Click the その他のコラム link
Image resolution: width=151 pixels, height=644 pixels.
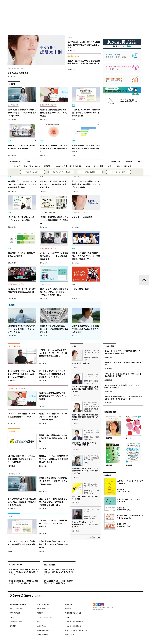(93, 537)
